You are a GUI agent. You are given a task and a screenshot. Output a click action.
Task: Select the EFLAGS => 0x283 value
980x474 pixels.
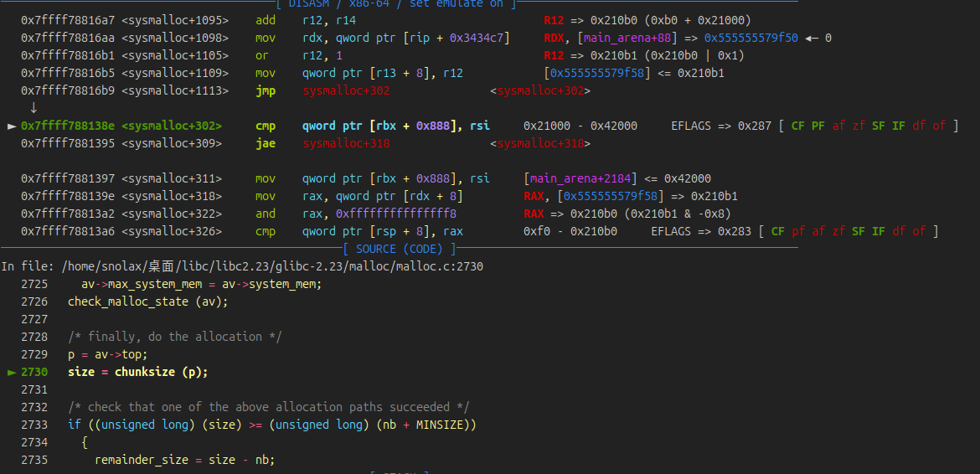click(x=701, y=231)
